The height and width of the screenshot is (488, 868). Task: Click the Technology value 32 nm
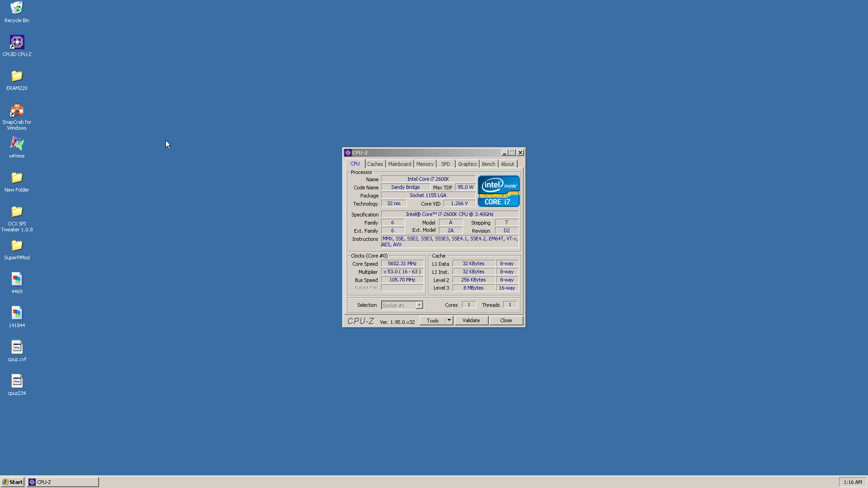coord(394,204)
